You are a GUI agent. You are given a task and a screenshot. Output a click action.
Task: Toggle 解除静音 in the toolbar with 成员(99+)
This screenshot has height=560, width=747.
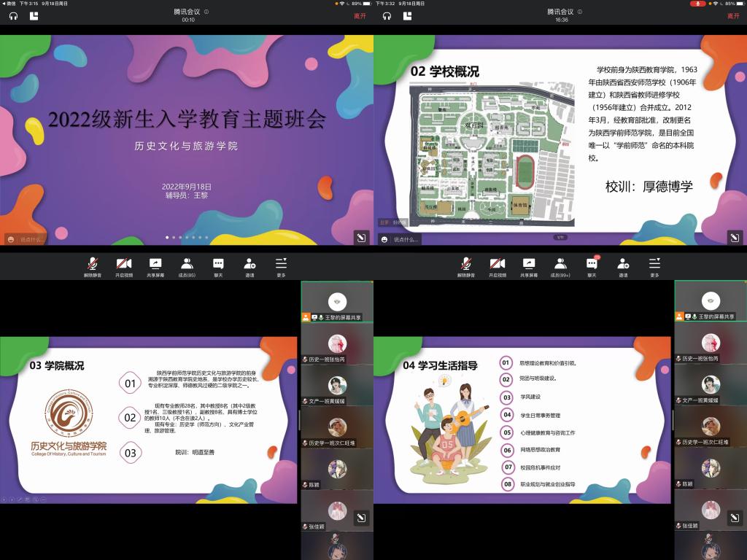[466, 266]
